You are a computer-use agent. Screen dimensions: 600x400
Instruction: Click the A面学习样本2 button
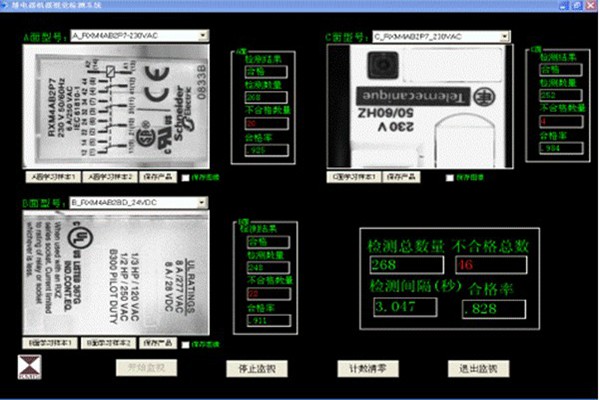coord(110,177)
